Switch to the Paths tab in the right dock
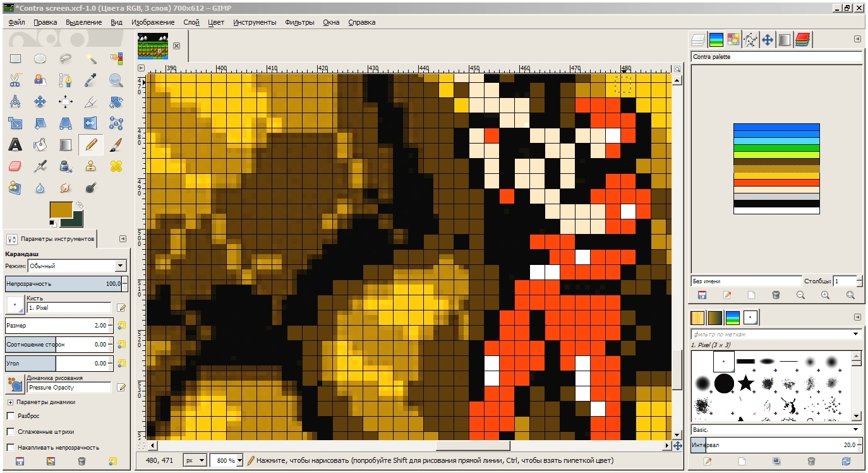The width and height of the screenshot is (868, 473). (750, 40)
